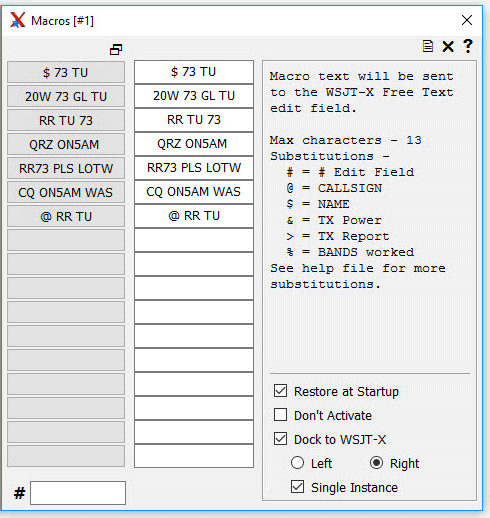This screenshot has width=490, height=518.
Task: Click the # edit field at bottom
Action: (78, 493)
